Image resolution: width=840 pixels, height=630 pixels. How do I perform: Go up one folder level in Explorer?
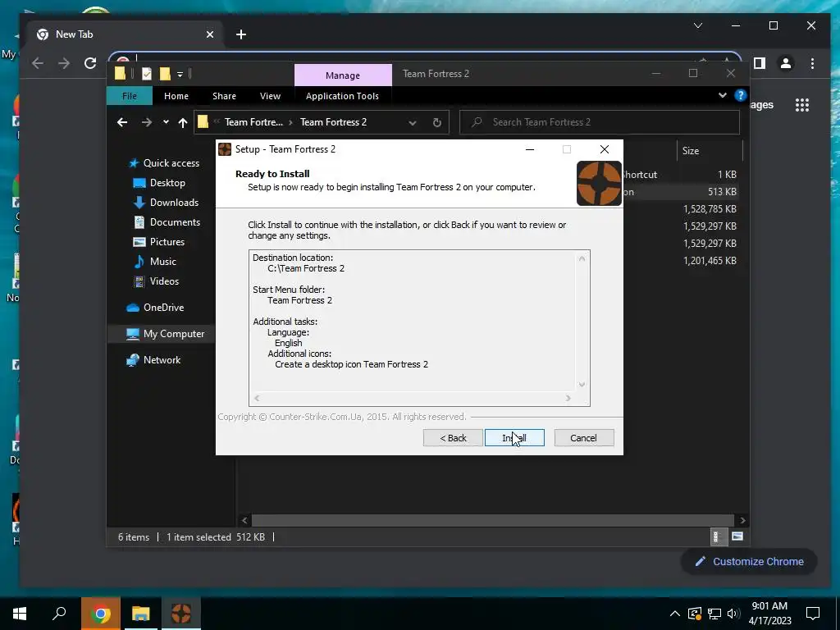183,122
